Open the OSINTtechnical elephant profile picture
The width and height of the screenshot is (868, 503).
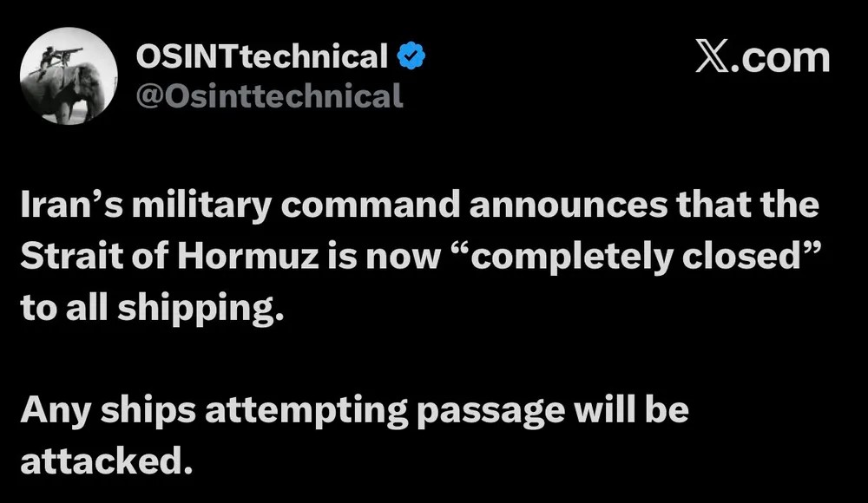pyautogui.click(x=69, y=75)
